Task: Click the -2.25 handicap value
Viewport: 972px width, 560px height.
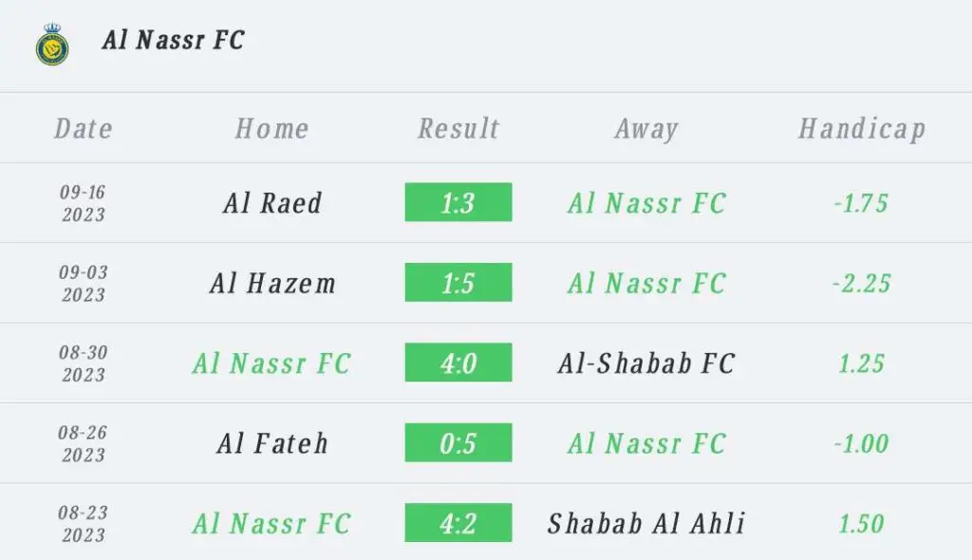Action: [862, 284]
